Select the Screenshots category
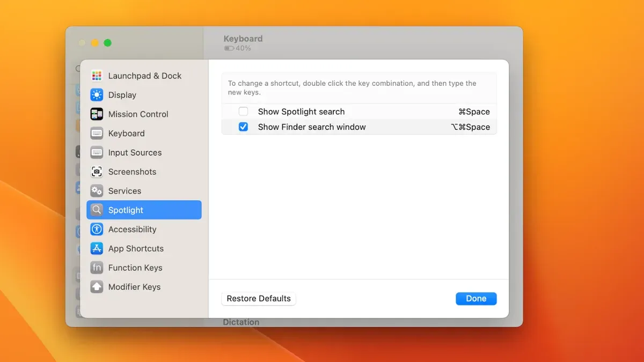Image resolution: width=644 pixels, height=362 pixels. [x=144, y=172]
